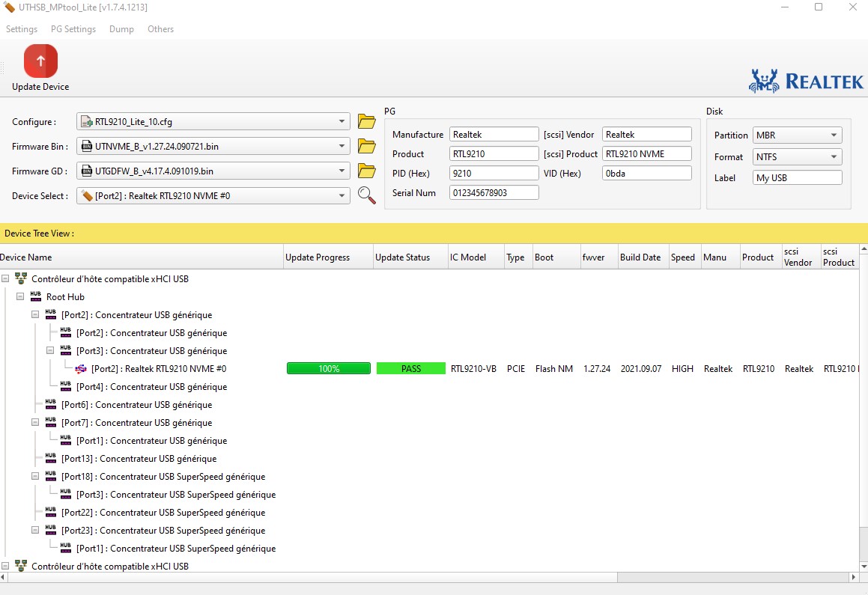868x595 pixels.
Task: Click the 2021.09.07 build date cell
Action: 641,369
